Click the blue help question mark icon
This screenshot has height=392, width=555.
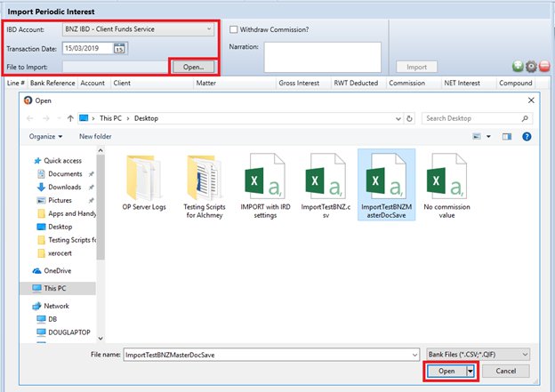(x=527, y=137)
